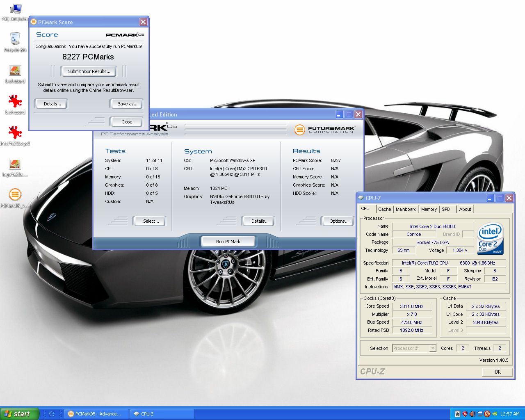
Task: Click the Technology value 65 nm
Action: pos(404,250)
